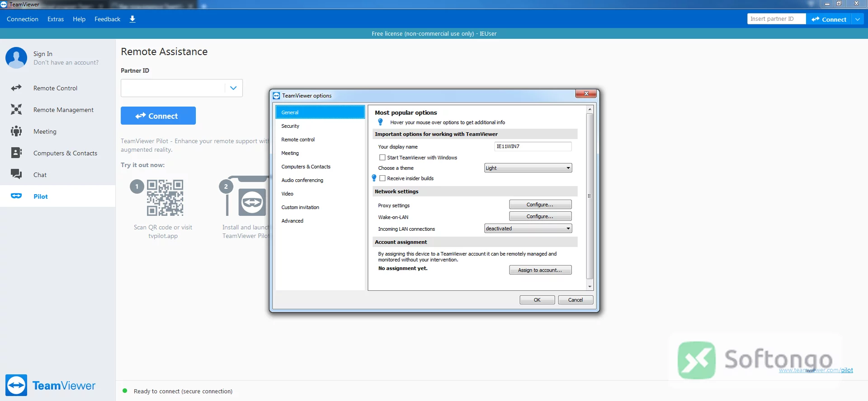Image resolution: width=868 pixels, height=401 pixels.
Task: Click the Chat bubbles icon
Action: tap(16, 174)
